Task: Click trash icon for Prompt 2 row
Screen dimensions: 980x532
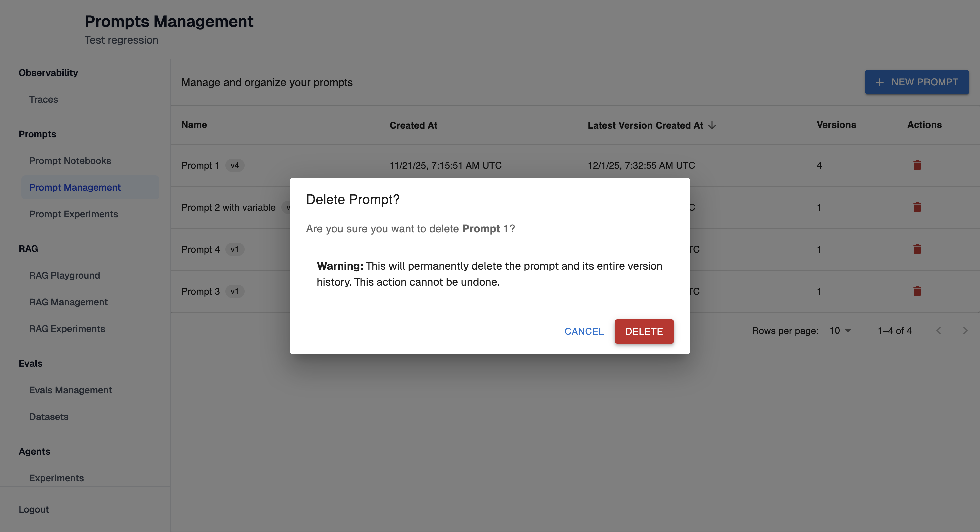Action: tap(917, 207)
